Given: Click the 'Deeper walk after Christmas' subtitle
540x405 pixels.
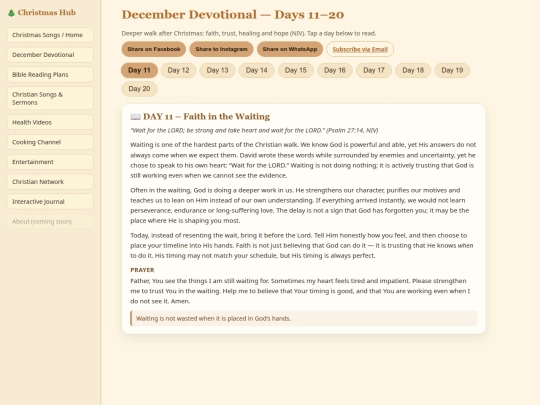Looking at the screenshot, I should pos(249,33).
